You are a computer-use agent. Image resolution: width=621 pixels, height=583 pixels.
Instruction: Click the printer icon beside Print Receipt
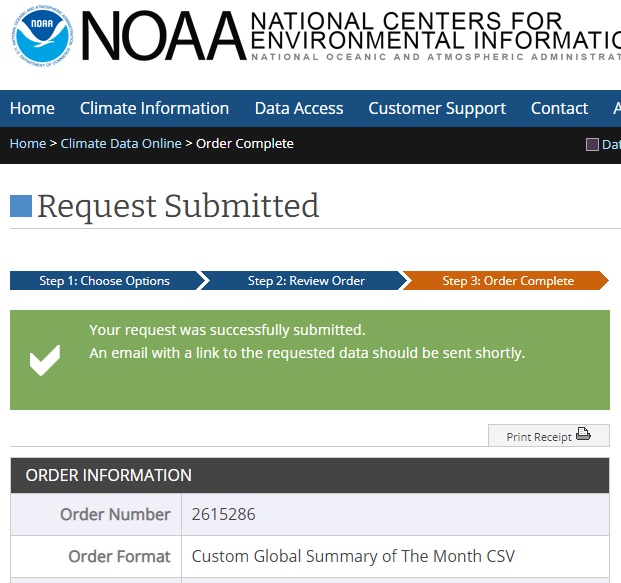(583, 435)
